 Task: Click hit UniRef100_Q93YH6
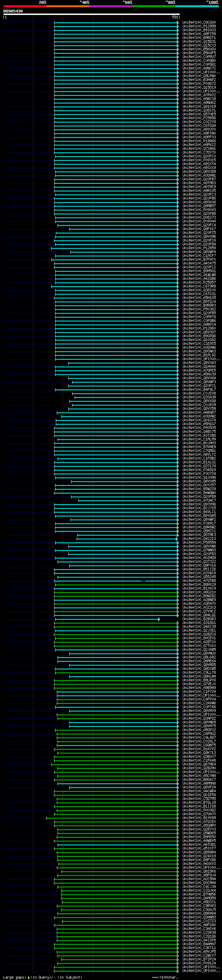click(x=199, y=504)
